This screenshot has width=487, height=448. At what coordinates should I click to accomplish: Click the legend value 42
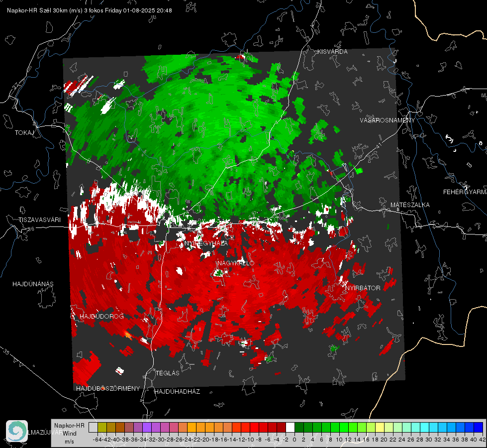click(482, 440)
